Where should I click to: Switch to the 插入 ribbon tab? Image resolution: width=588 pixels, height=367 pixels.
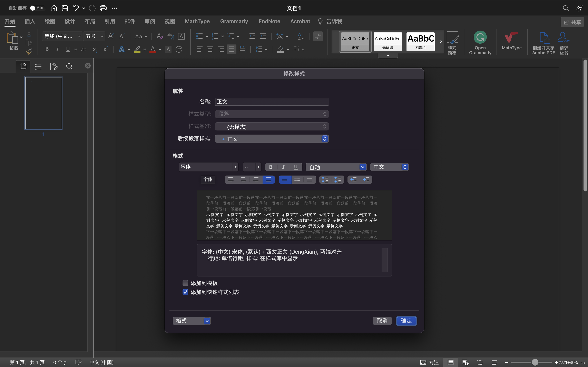pos(30,21)
